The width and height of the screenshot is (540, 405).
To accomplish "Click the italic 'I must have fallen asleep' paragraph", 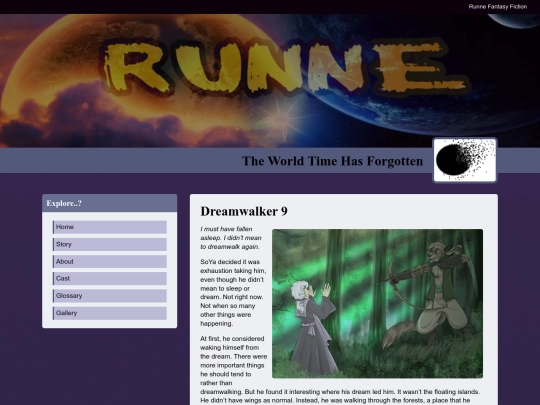I will (x=231, y=238).
